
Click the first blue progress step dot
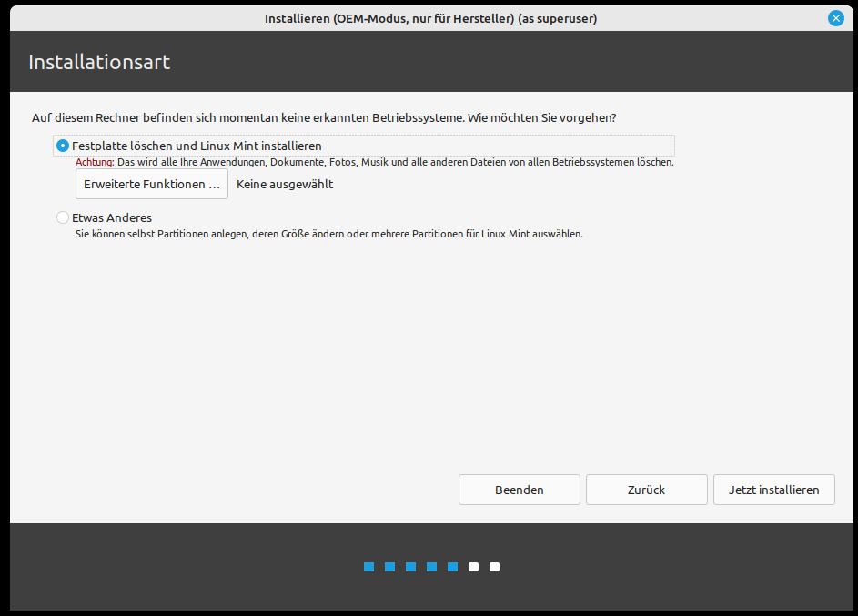[x=369, y=567]
